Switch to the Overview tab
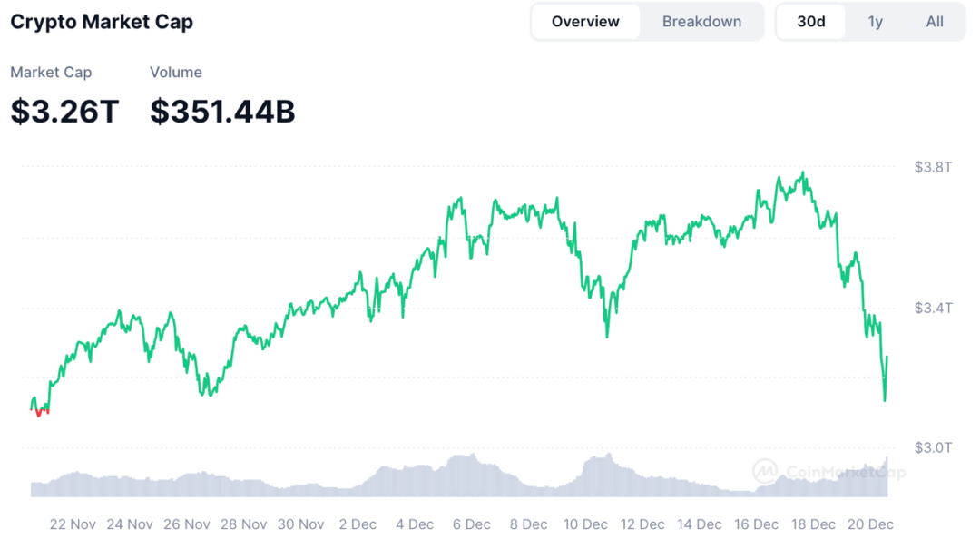The height and width of the screenshot is (549, 980). pyautogui.click(x=585, y=22)
